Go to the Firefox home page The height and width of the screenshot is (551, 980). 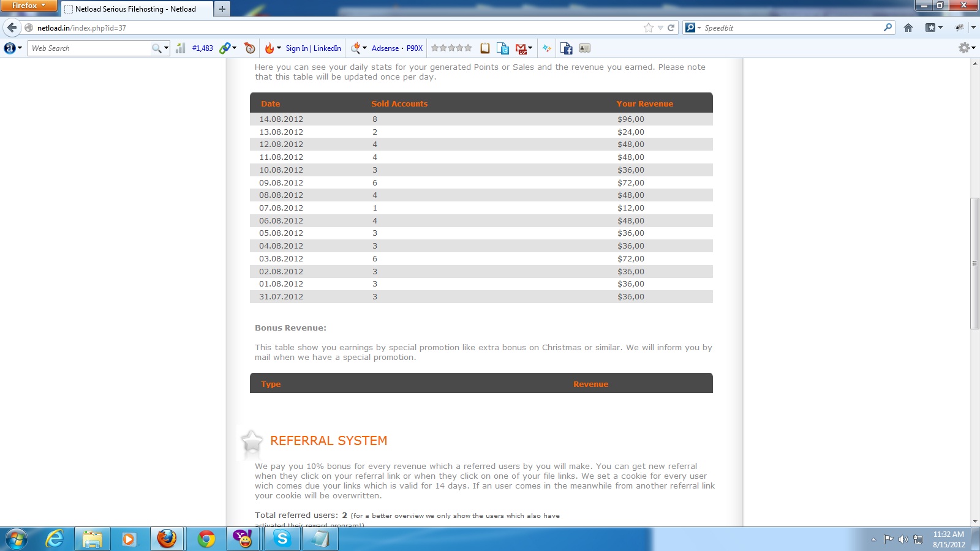click(908, 28)
